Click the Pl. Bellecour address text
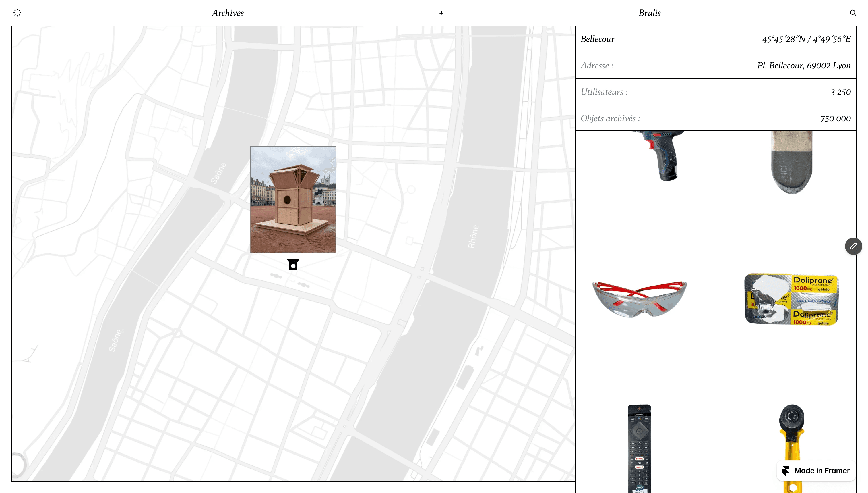 (x=803, y=65)
